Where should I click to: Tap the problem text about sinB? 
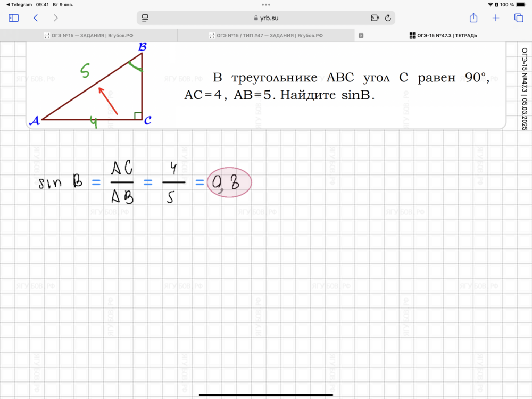(x=335, y=86)
